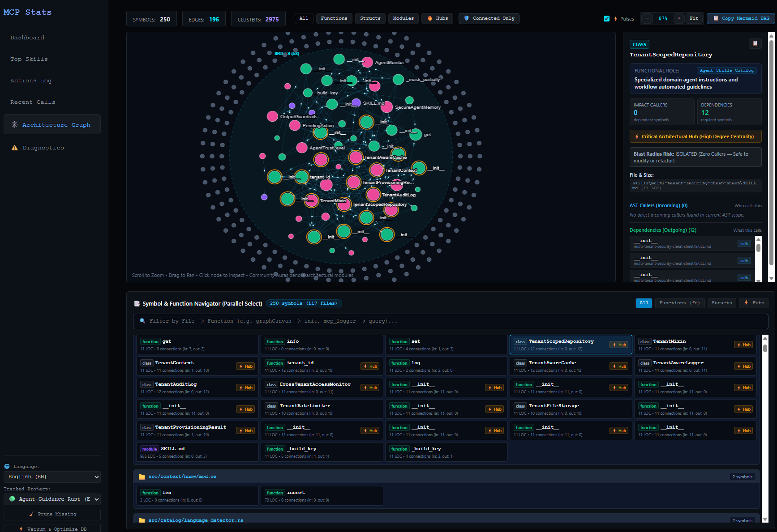Select the AgentTrustLevel graph node
Image resolution: width=777 pixels, height=532 pixels.
click(302, 148)
